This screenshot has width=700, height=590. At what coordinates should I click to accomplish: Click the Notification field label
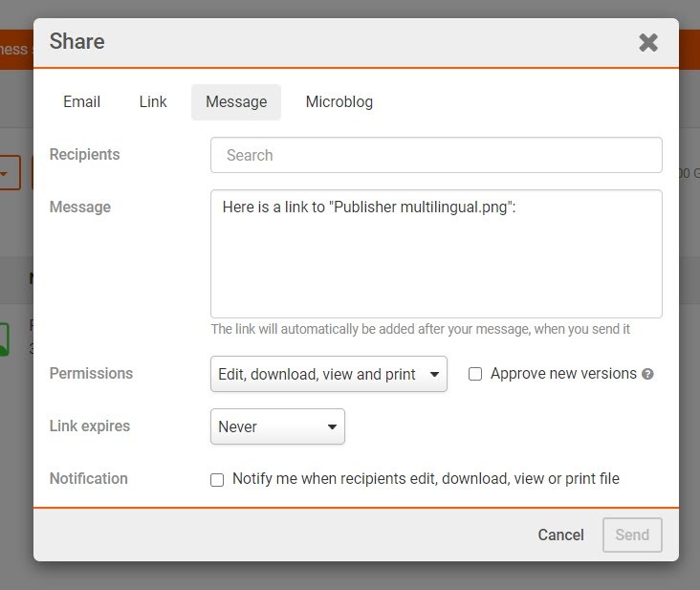click(89, 478)
